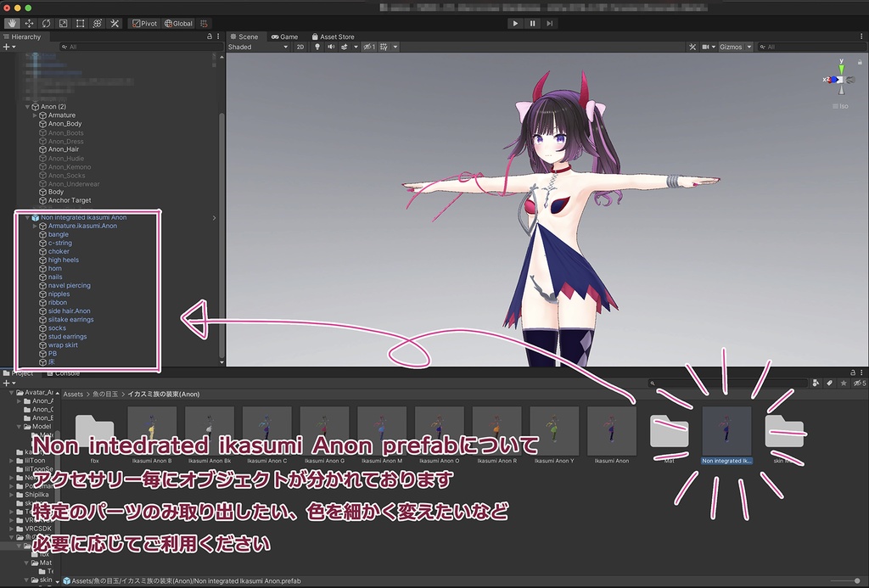This screenshot has width=869, height=588.
Task: Collapse the Non integrated ikasumi Anon prefab
Action: click(25, 217)
